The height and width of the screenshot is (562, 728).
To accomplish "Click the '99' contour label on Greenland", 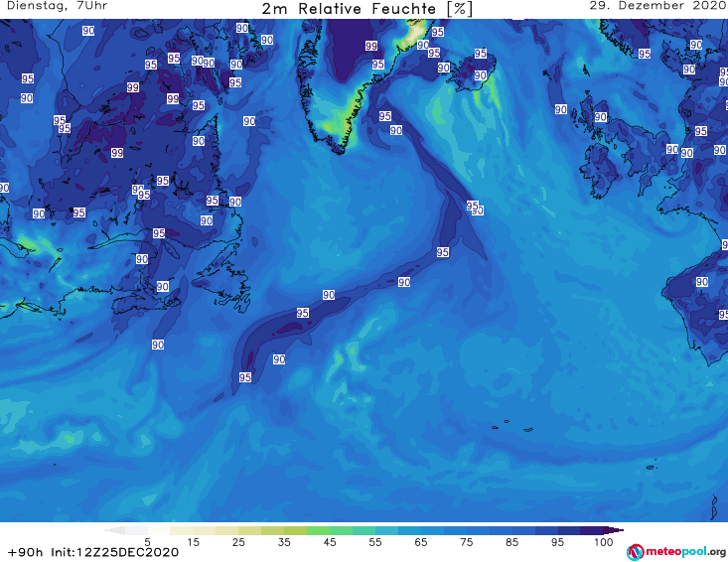I will tap(371, 46).
